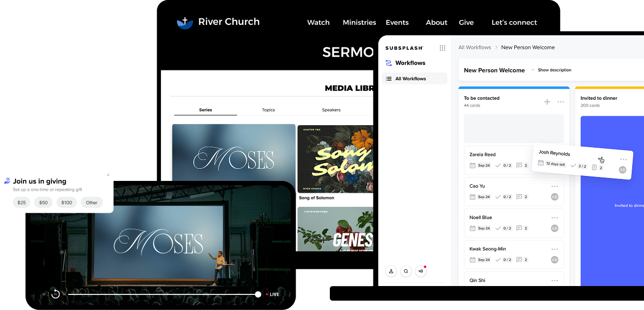Open the profile icon at sidebar bottom

[x=391, y=271]
